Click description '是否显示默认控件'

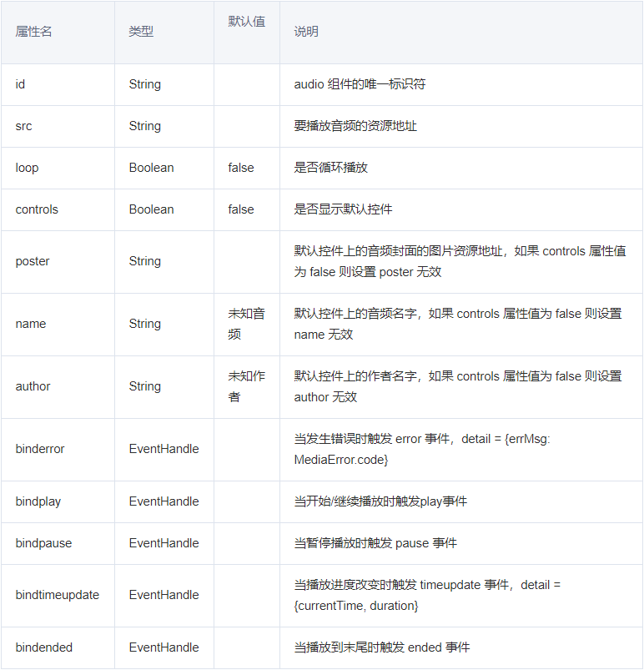(x=343, y=209)
